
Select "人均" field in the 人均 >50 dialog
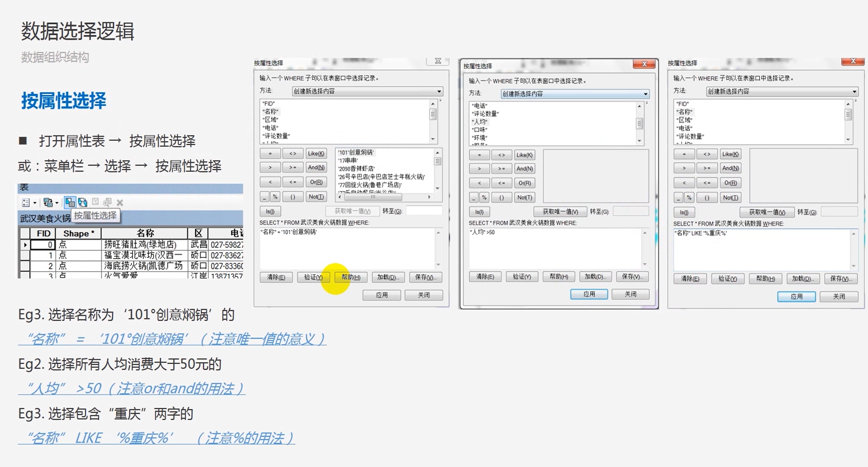point(479,122)
